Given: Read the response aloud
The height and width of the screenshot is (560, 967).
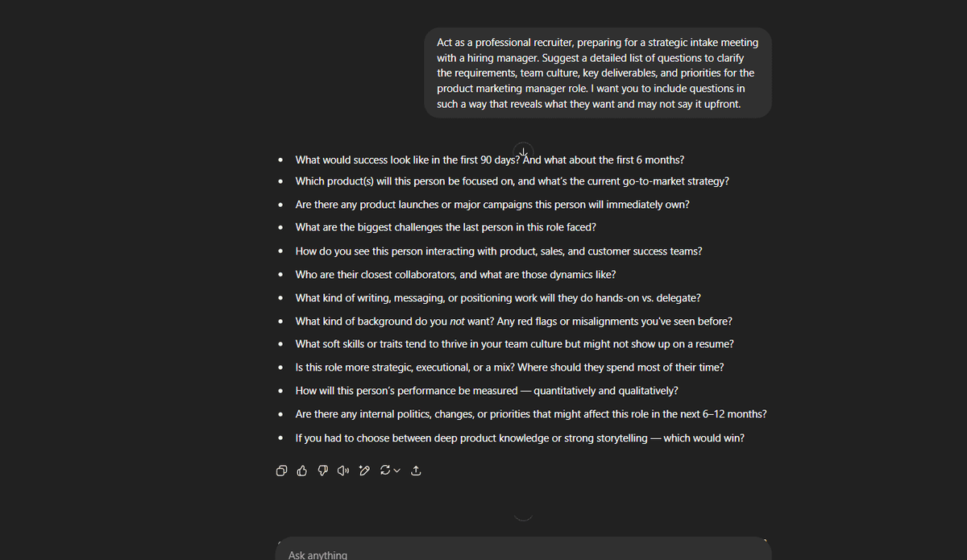Looking at the screenshot, I should (x=342, y=470).
